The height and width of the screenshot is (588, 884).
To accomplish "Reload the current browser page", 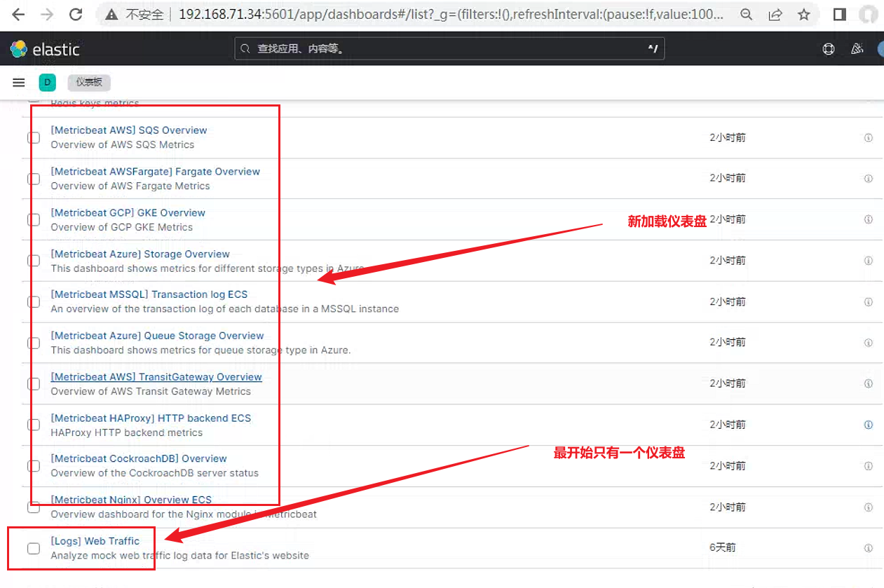I will [x=76, y=14].
